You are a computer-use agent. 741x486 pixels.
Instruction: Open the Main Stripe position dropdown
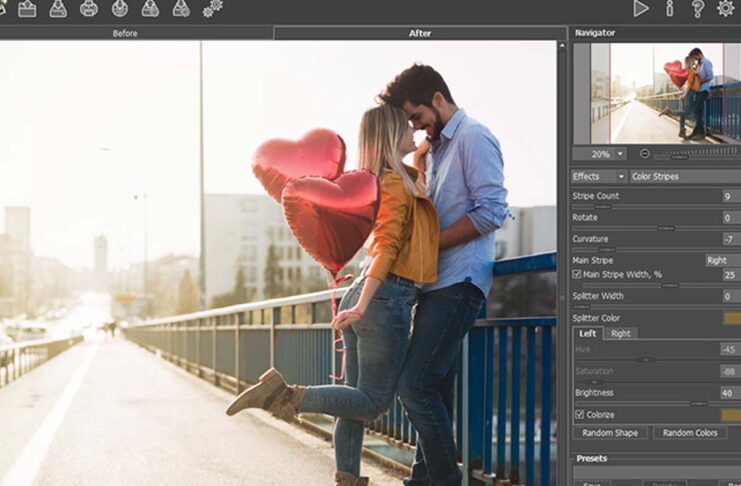click(723, 260)
